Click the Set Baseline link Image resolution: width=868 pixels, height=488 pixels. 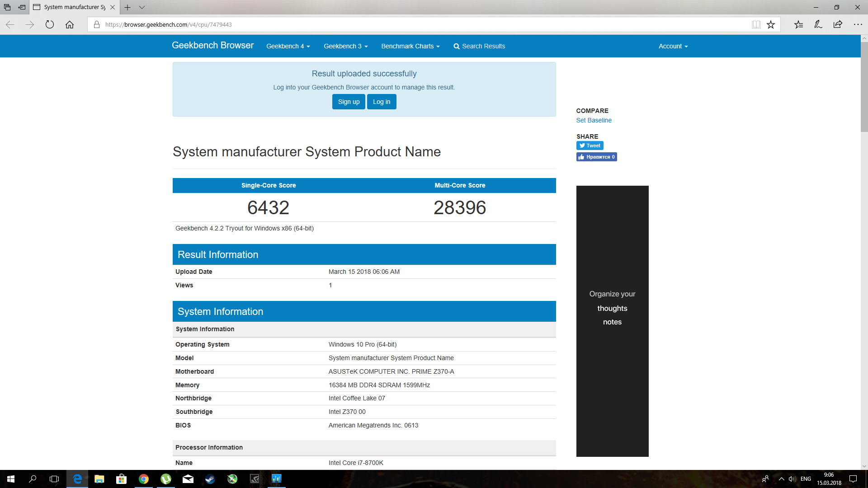pyautogui.click(x=594, y=120)
